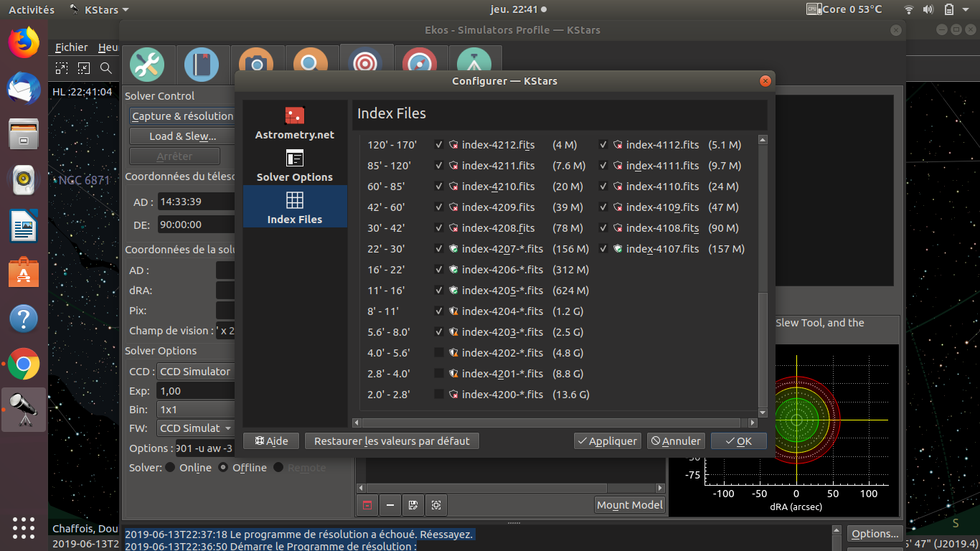Open the Files manager from the dock
Viewport: 980px width, 551px height.
click(24, 134)
